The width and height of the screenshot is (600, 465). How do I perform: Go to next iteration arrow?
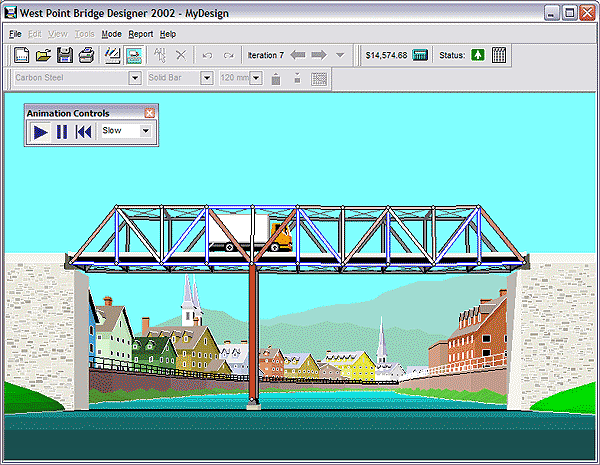coord(319,55)
